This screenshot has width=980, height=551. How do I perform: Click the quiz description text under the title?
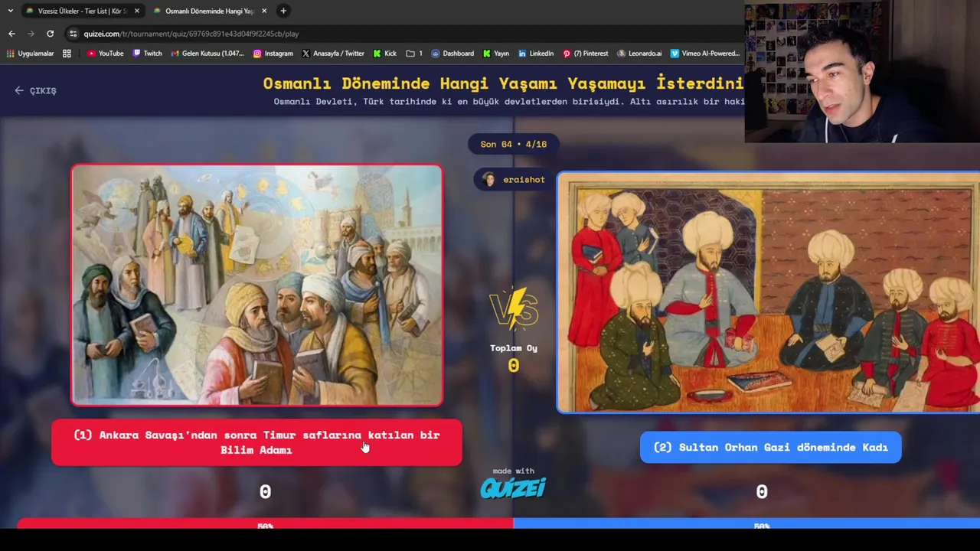[x=508, y=101]
